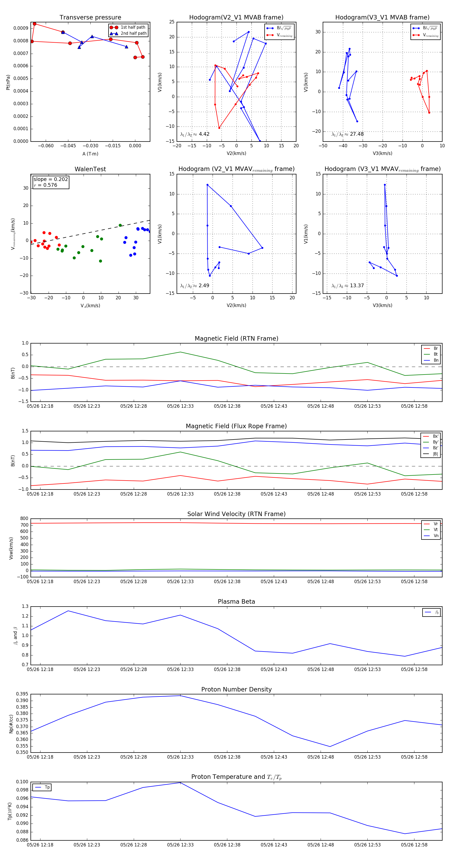Viewport: 473px width, 868px height.
Task: Select the By' legend entry
Action: pyautogui.click(x=431, y=442)
